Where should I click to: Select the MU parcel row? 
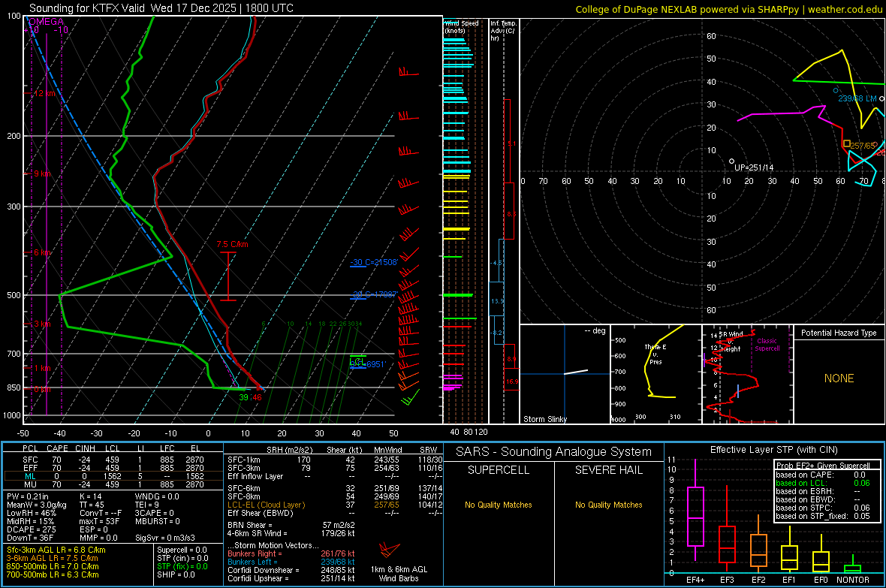pyautogui.click(x=113, y=484)
